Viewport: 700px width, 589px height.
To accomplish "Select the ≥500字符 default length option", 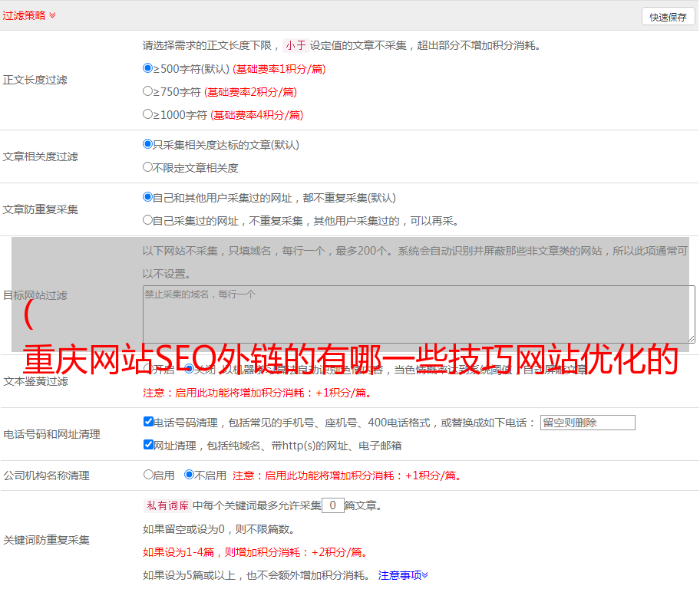I will tap(148, 68).
